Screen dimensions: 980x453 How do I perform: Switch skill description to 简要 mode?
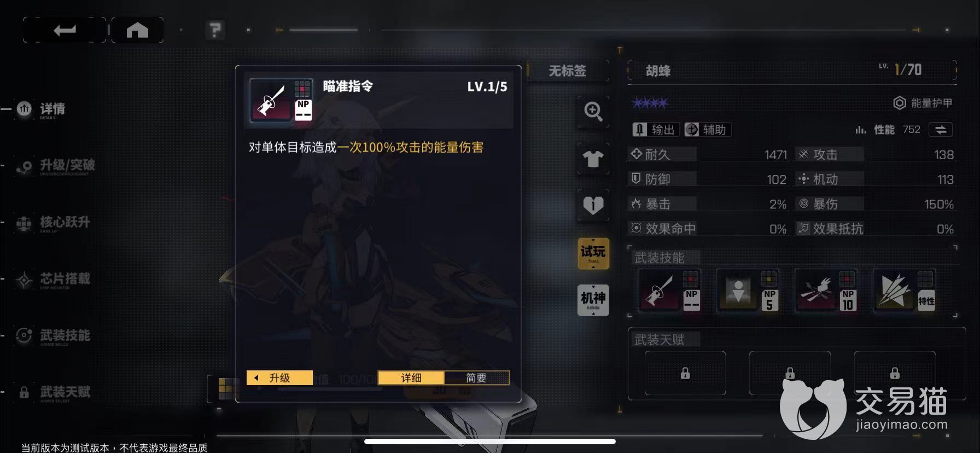tap(476, 378)
